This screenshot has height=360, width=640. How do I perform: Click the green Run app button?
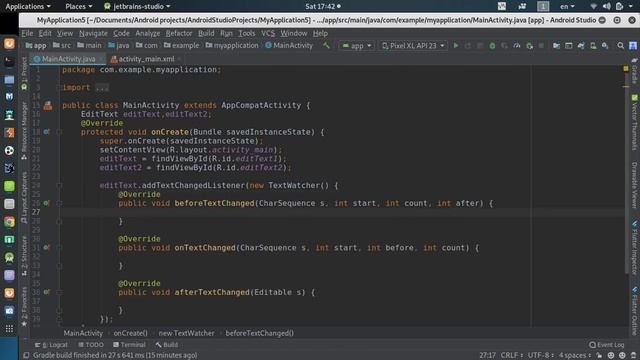(456, 46)
